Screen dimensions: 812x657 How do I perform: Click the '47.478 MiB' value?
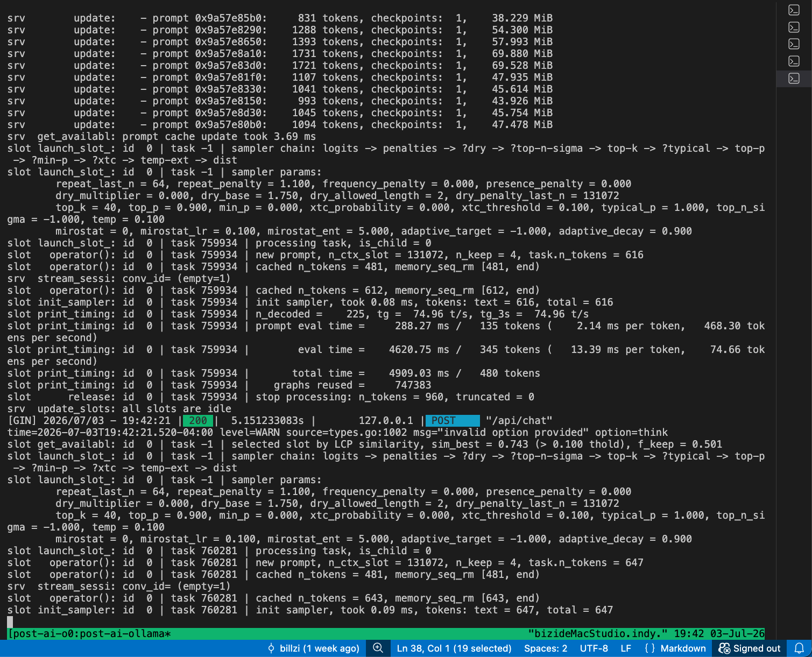pyautogui.click(x=522, y=125)
